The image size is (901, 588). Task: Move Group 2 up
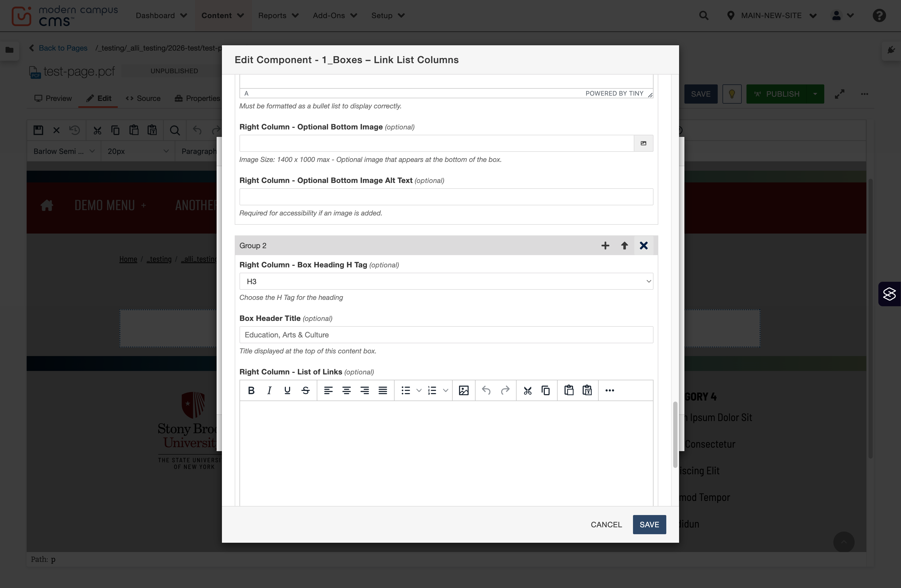[x=624, y=246]
